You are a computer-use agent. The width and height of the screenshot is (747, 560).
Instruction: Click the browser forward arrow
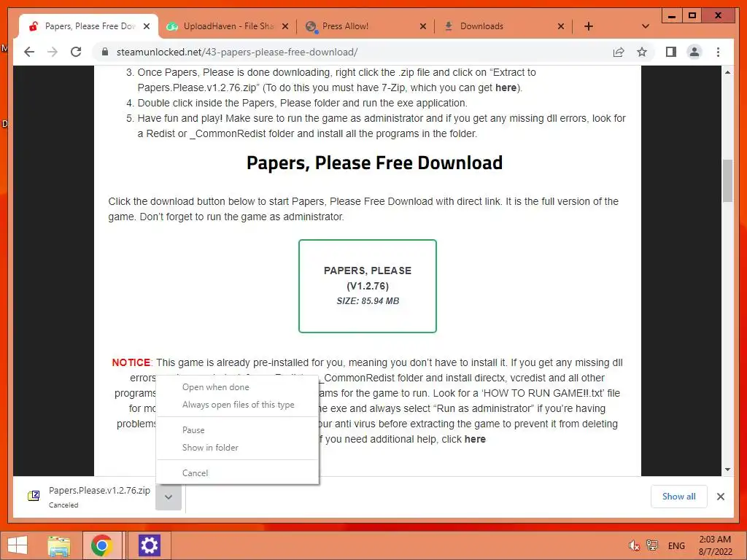click(x=53, y=52)
